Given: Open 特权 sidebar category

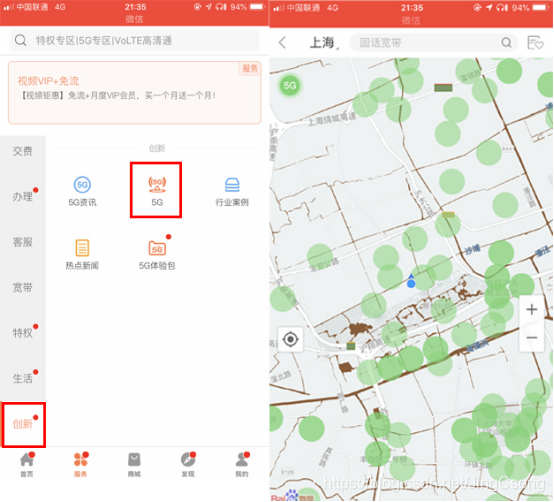Looking at the screenshot, I should (23, 333).
